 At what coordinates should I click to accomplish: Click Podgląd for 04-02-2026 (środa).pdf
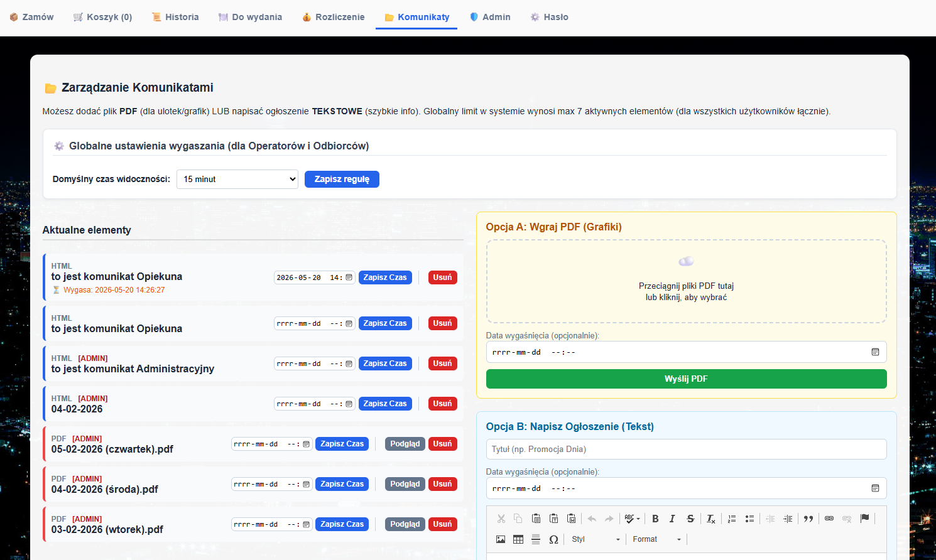coord(405,484)
